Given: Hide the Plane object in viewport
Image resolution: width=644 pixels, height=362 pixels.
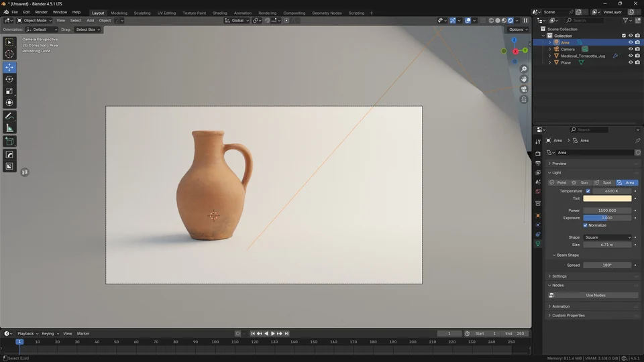Looking at the screenshot, I should click(631, 62).
